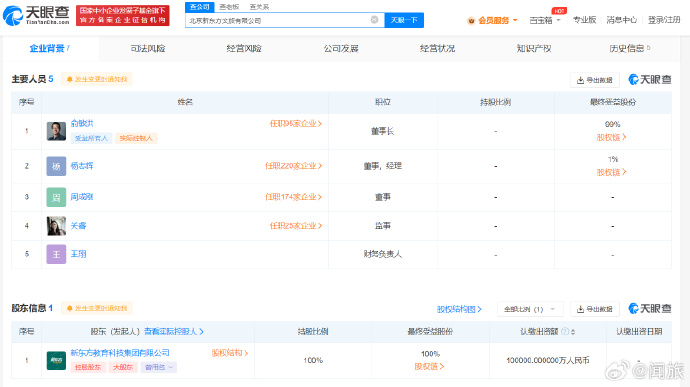Open the 百宝箱 dropdown menu

click(545, 20)
